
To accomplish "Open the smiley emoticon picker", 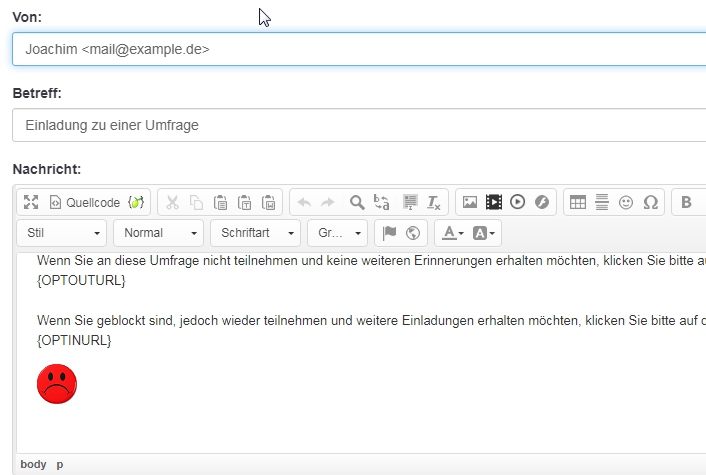I will pyautogui.click(x=626, y=202).
